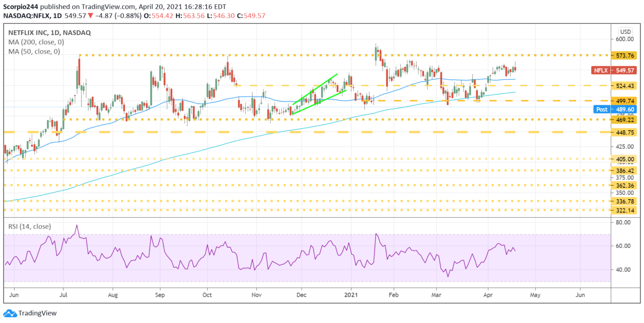Open the NETFLIX INC, 1D, NASDAQ title

(x=49, y=33)
